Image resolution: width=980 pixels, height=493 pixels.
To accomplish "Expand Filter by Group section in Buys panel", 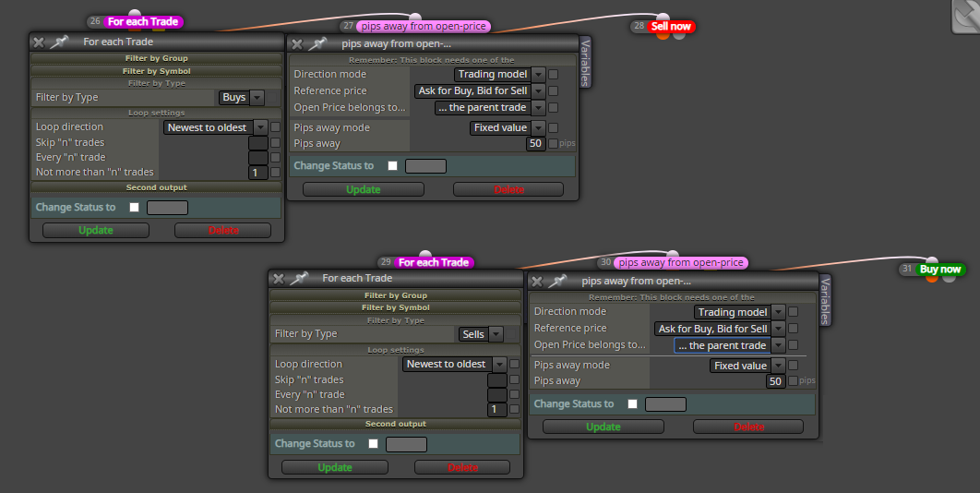I will coord(156,58).
